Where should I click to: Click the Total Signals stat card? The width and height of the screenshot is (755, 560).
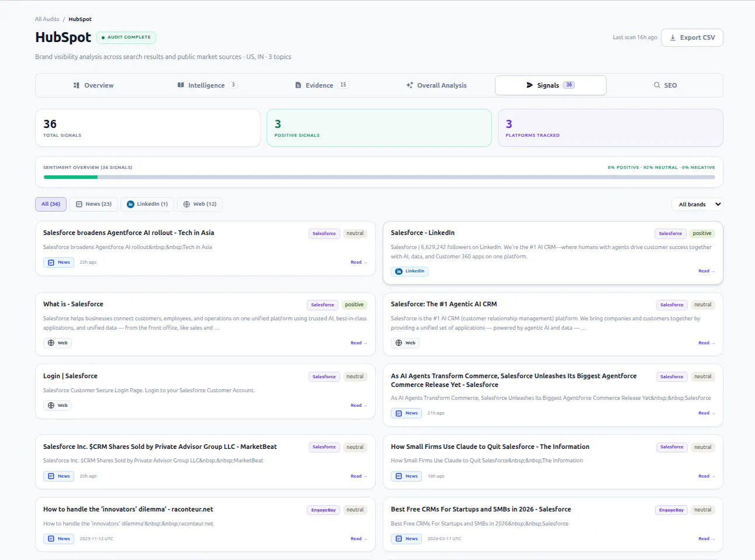click(x=148, y=128)
